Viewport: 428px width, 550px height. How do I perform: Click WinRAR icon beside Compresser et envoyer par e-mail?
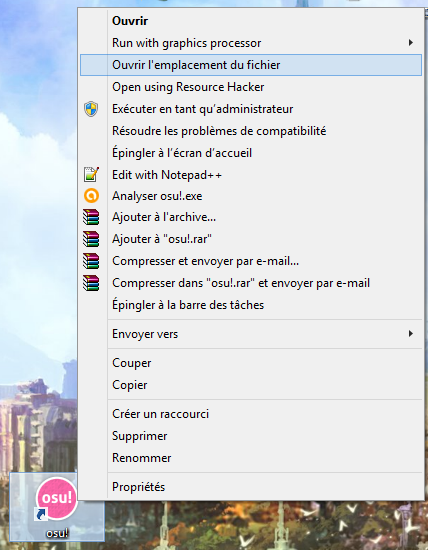[91, 261]
